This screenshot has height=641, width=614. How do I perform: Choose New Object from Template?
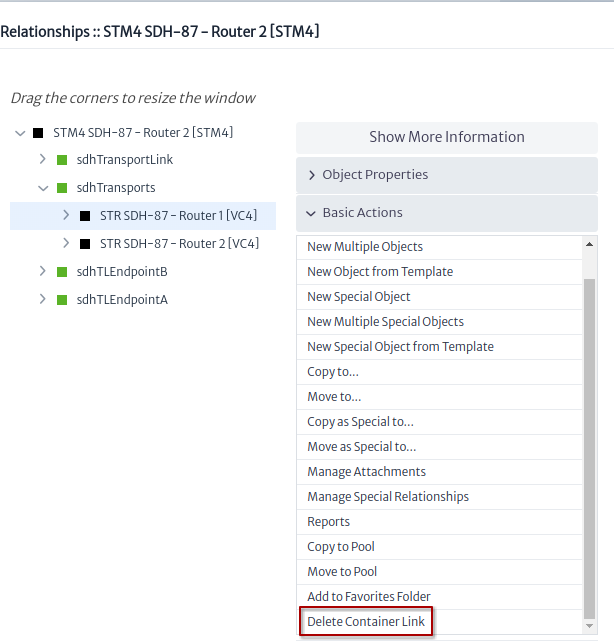(439, 272)
